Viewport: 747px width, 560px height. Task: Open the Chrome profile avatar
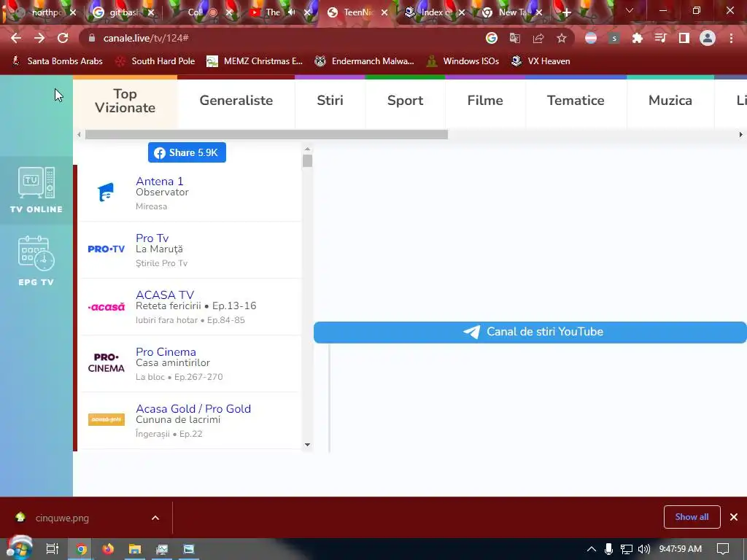point(708,38)
